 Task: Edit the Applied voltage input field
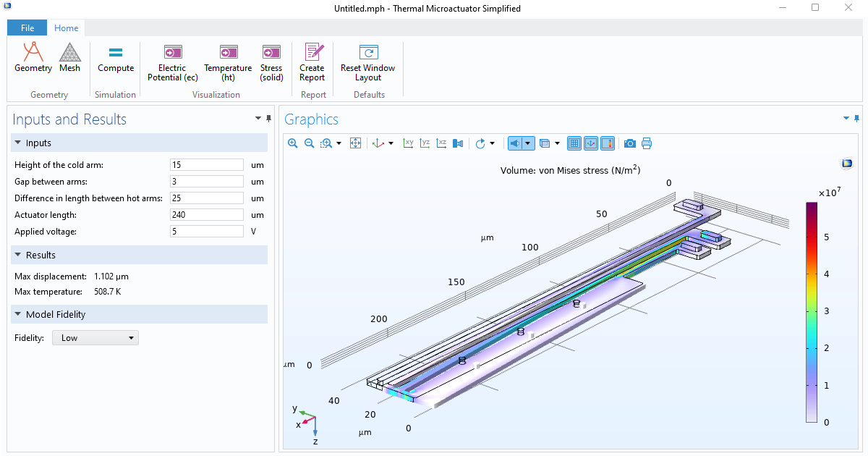coord(207,231)
